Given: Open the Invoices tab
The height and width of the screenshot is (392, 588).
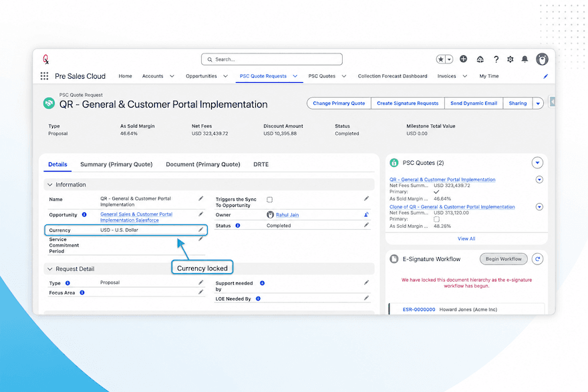Looking at the screenshot, I should pyautogui.click(x=446, y=76).
